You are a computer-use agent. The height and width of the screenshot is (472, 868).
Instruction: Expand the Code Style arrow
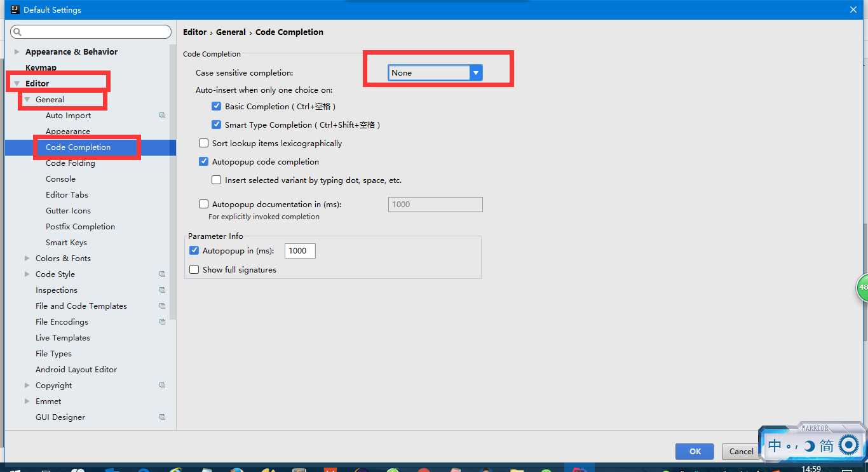point(27,274)
